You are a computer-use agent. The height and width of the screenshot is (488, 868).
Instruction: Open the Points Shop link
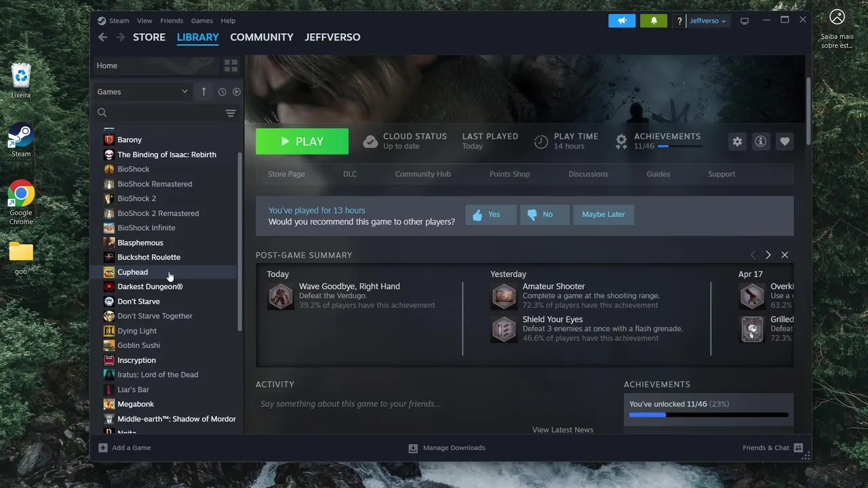(x=510, y=174)
